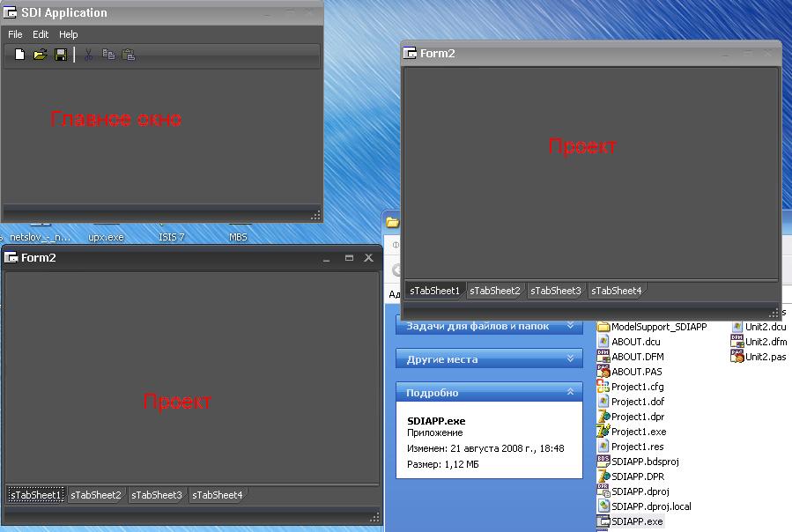Select sTabSheet3 tab in lower-left Form2
Screen dimensions: 792x532
157,495
